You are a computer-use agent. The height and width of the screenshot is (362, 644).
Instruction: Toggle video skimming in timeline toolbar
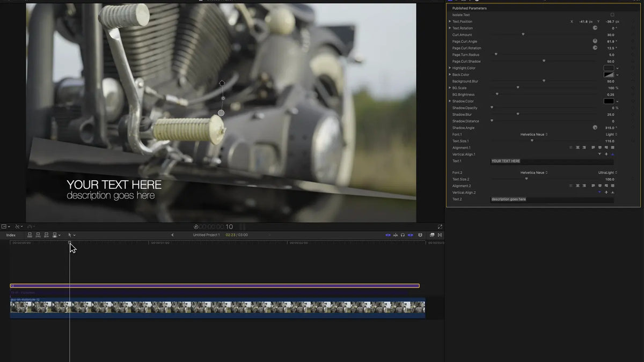(388, 235)
